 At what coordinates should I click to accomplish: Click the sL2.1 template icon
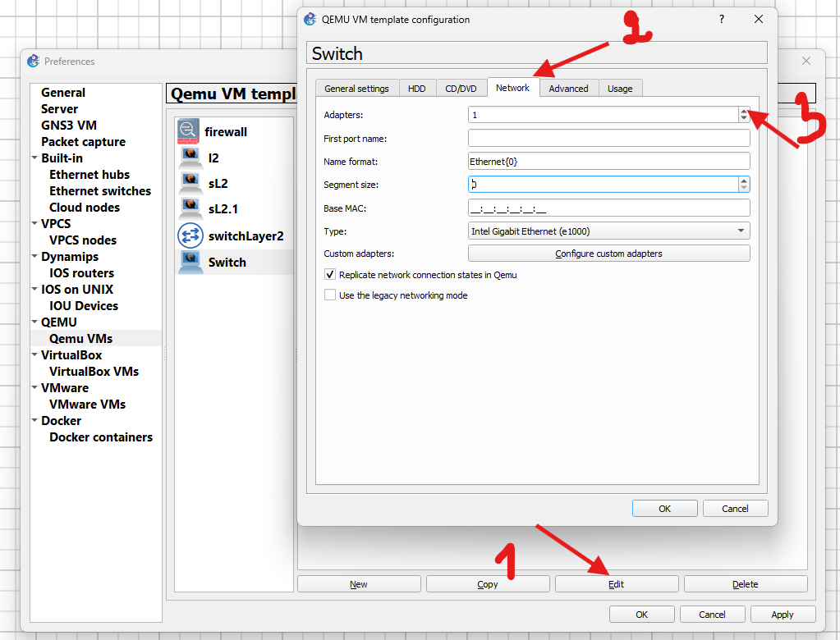[190, 208]
